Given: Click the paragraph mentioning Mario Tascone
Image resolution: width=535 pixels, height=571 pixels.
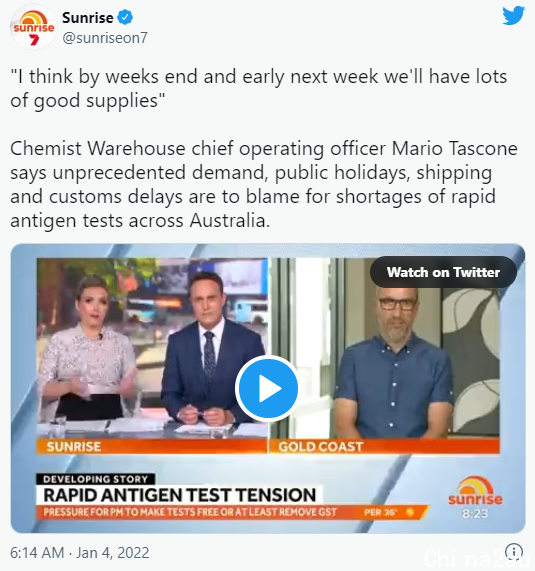Looking at the screenshot, I should click(264, 184).
